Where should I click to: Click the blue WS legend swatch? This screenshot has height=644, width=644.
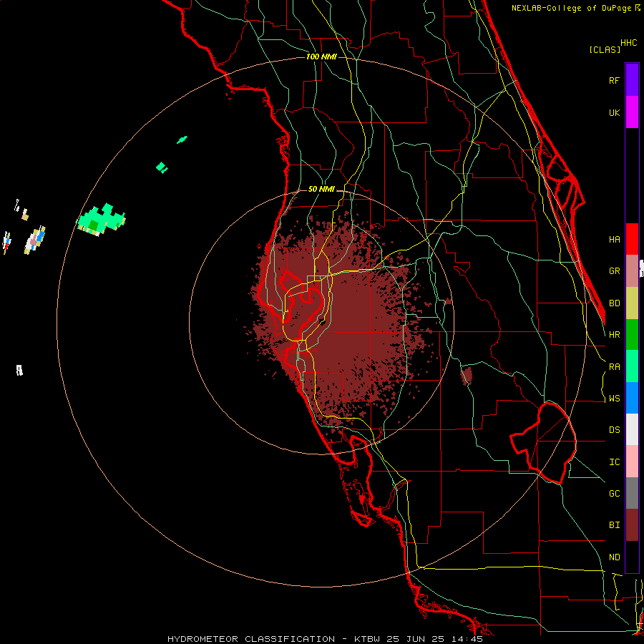tap(632, 398)
